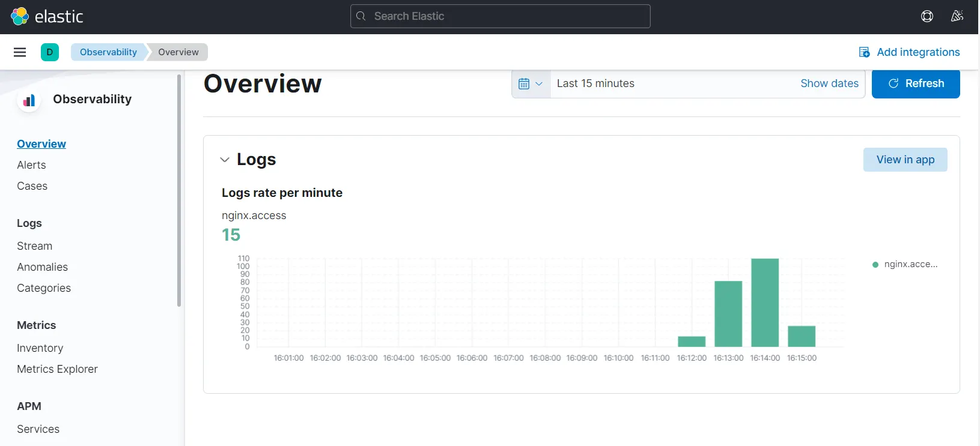Click the Elastic logo
Image resolution: width=980 pixels, height=446 pixels.
click(x=47, y=16)
